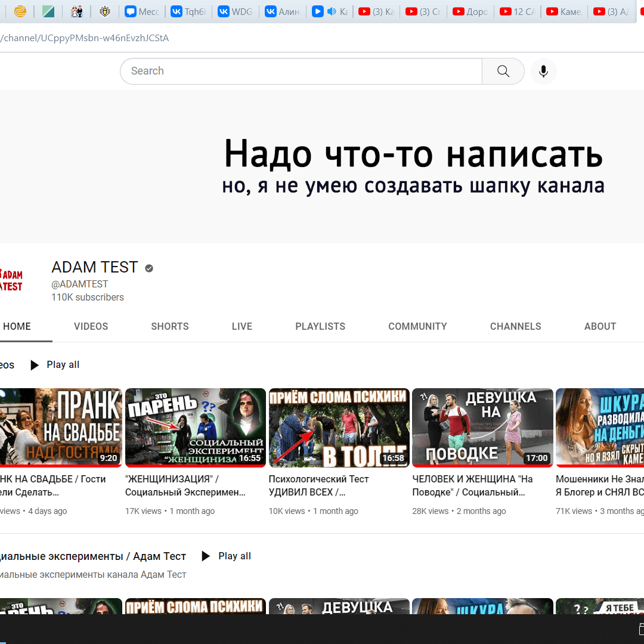Screen dimensions: 644x644
Task: Start voice search with microphone icon
Action: 543,71
